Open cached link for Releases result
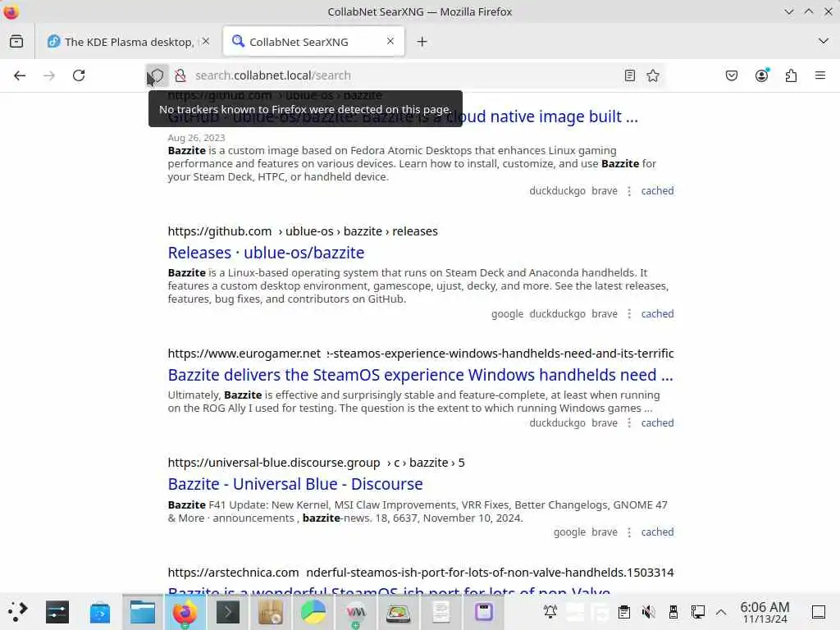 (657, 314)
